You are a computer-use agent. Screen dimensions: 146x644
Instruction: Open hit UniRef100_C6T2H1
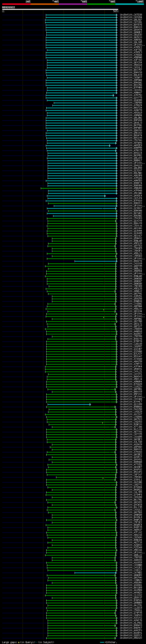point(131,22)
